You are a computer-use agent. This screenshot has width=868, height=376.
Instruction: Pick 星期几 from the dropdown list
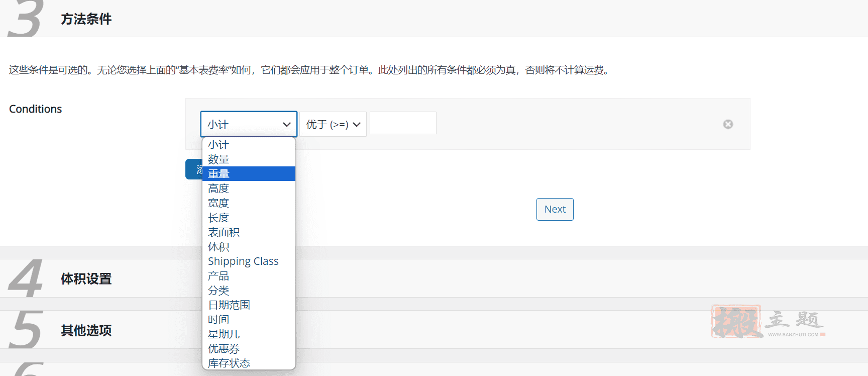click(249, 334)
